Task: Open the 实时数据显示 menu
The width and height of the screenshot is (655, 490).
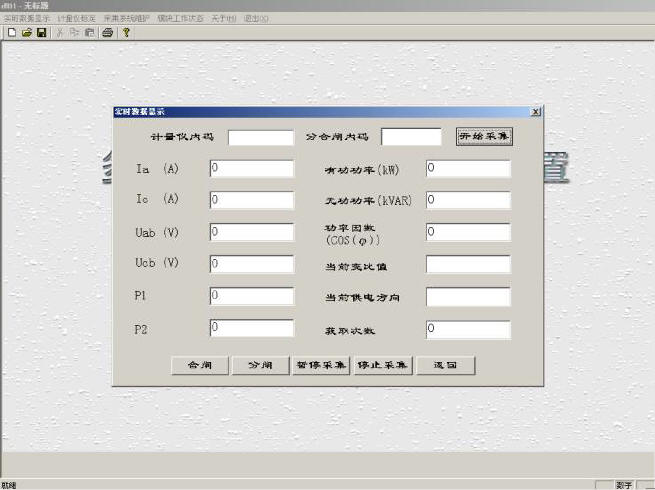Action: click(x=27, y=19)
